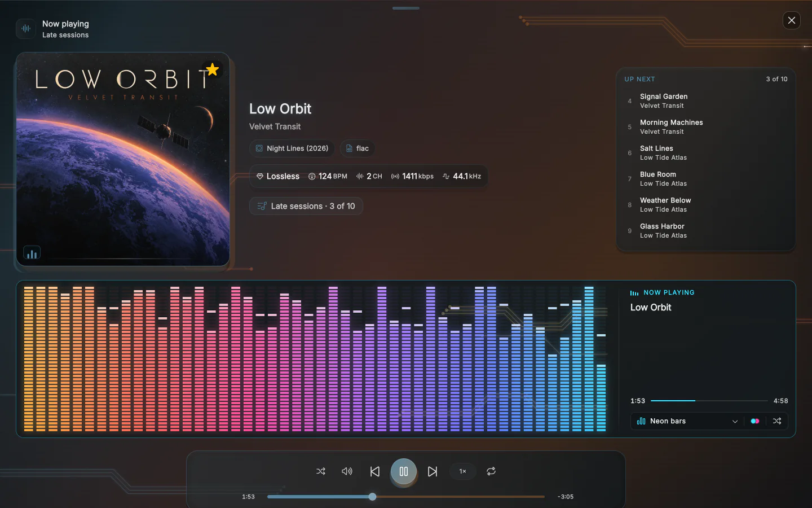Play Salt Lines from Up Next
The width and height of the screenshot is (812, 508).
pos(706,153)
